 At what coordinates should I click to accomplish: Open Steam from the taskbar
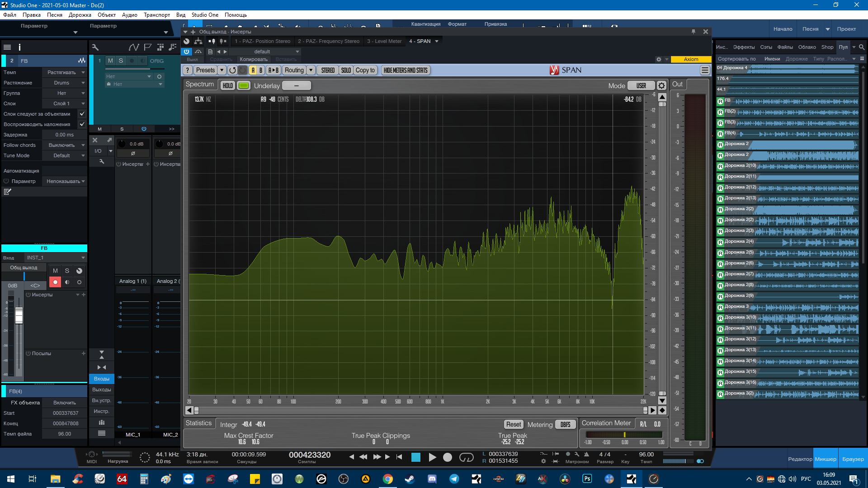point(410,479)
